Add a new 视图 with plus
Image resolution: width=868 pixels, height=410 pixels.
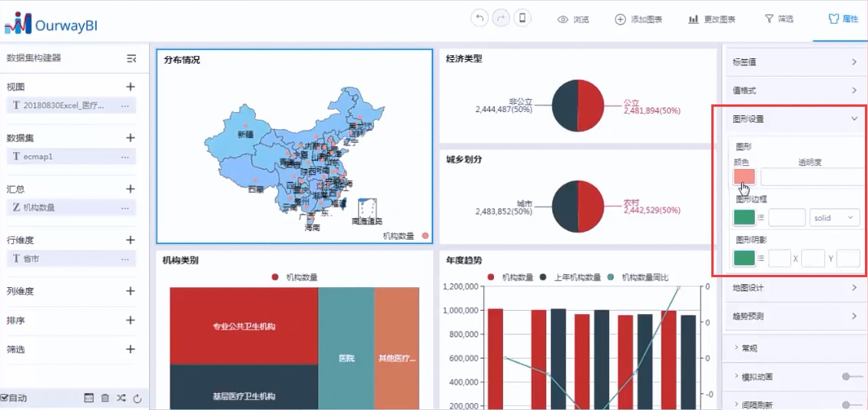coord(131,87)
